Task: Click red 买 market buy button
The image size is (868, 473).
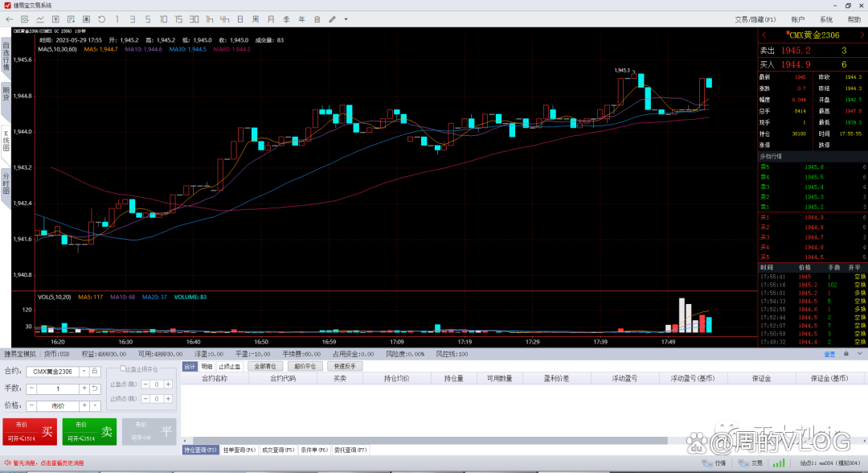Action: pyautogui.click(x=30, y=431)
